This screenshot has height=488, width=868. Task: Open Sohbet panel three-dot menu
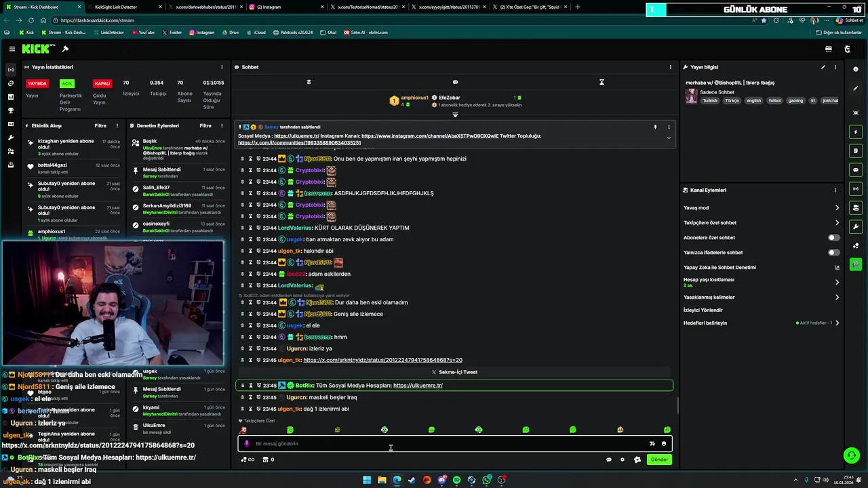[x=671, y=67]
